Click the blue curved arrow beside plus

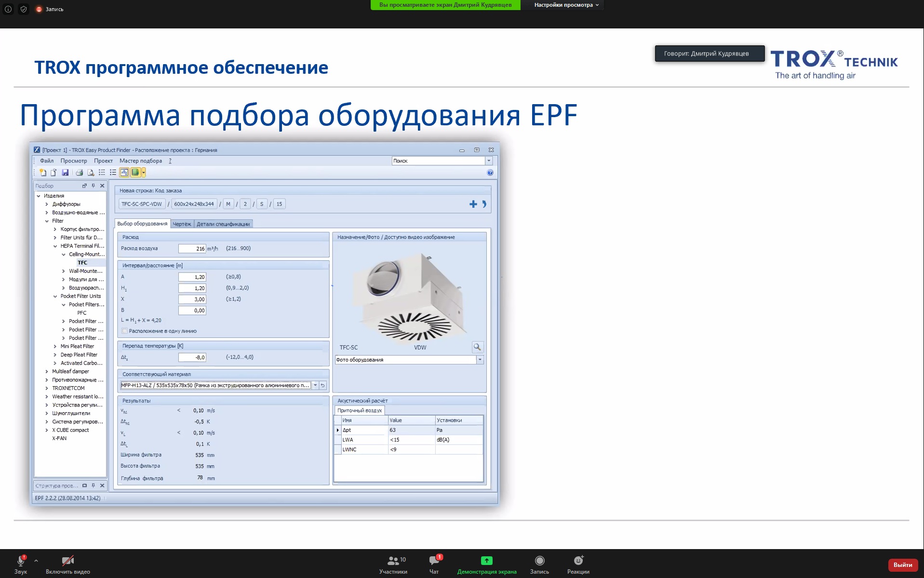coord(484,204)
